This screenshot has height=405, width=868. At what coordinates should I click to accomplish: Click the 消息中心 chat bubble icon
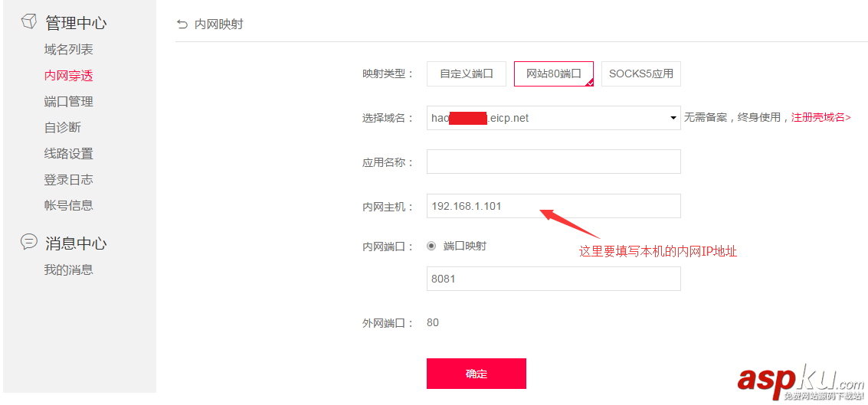28,242
